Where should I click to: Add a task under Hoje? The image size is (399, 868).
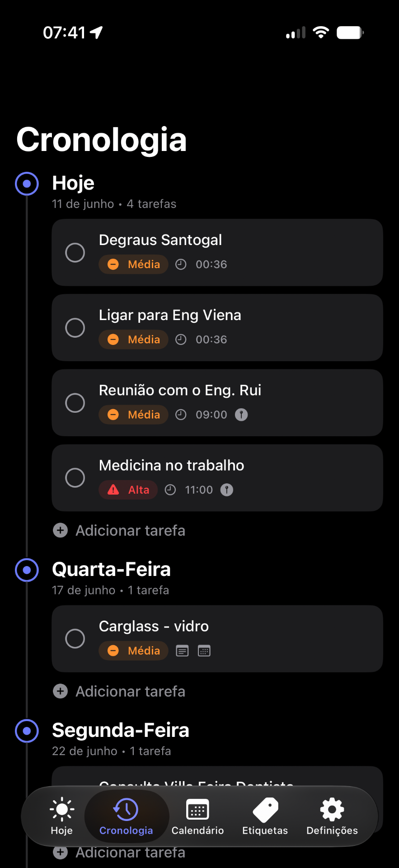click(119, 530)
